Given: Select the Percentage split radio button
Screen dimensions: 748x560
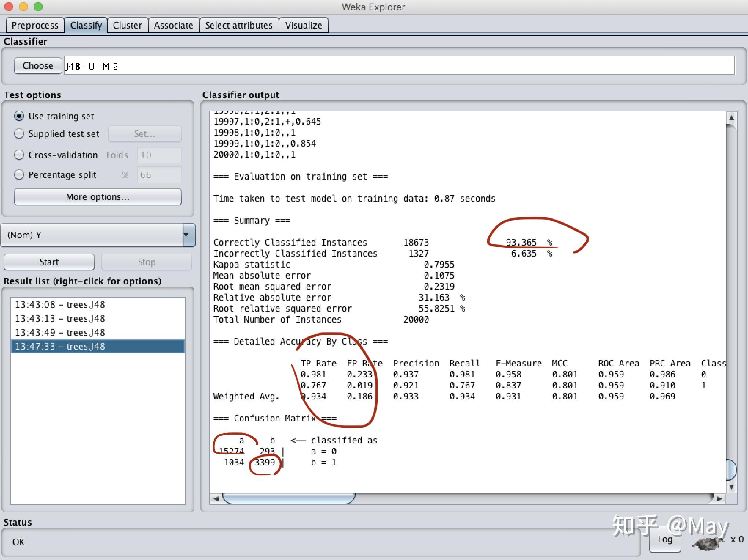Looking at the screenshot, I should (19, 175).
